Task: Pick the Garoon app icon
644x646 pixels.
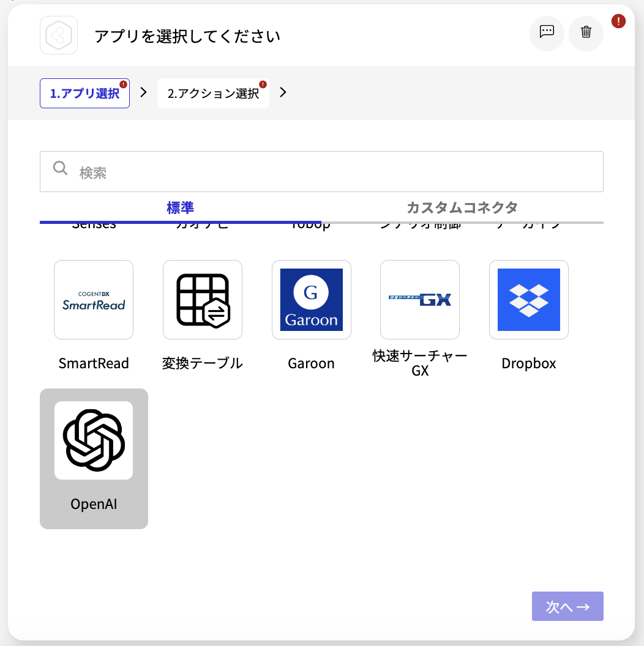Action: click(311, 300)
